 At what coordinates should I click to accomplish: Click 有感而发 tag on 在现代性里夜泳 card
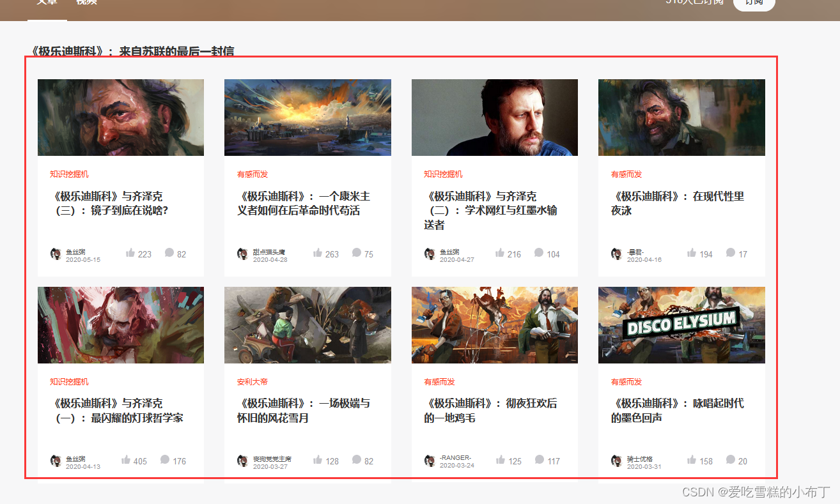click(626, 174)
